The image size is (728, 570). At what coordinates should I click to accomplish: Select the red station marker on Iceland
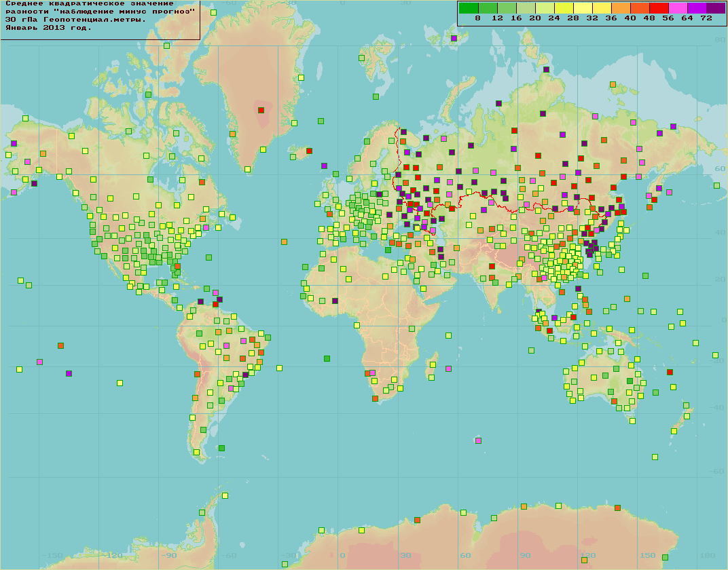point(309,151)
